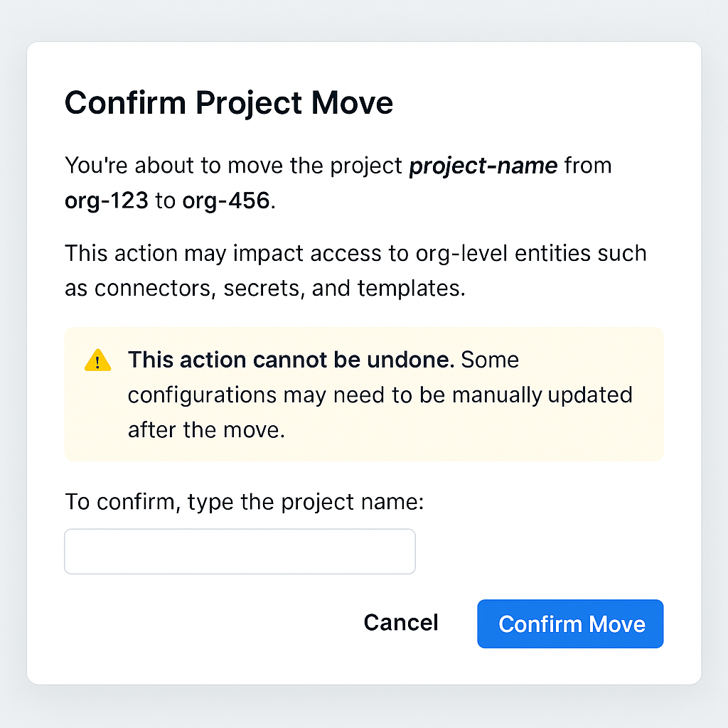Click the bold italic project-name text
The width and height of the screenshot is (728, 728).
pos(483,166)
